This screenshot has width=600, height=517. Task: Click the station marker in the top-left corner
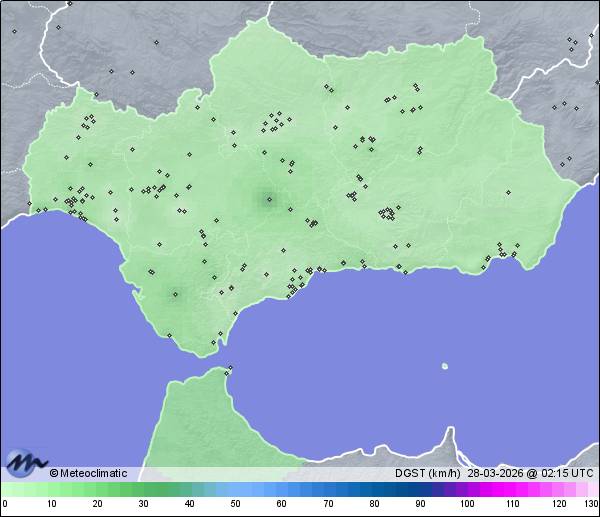point(15,31)
